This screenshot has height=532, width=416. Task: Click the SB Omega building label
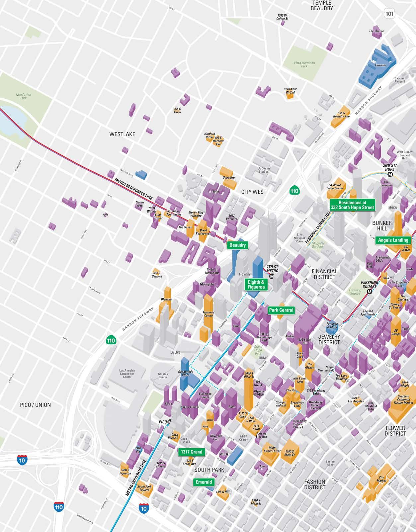396,332
